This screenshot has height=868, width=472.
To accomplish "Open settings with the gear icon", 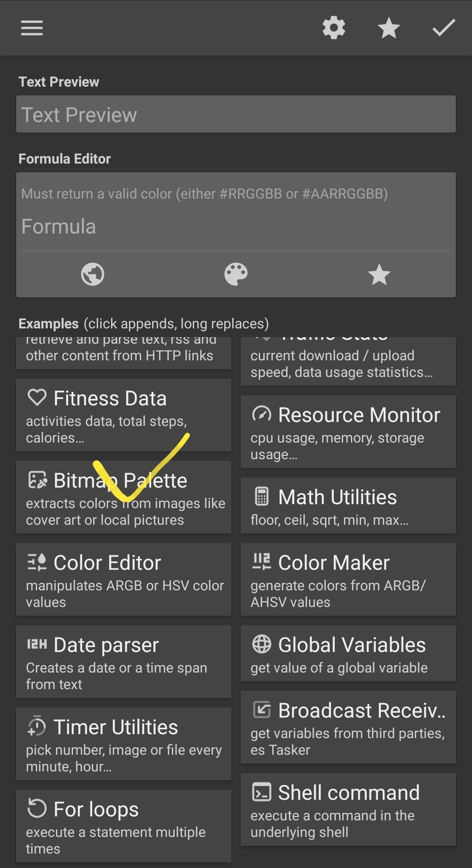I will click(x=334, y=28).
